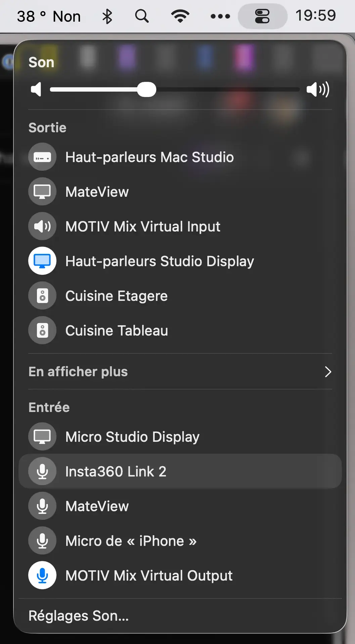The width and height of the screenshot is (355, 644).
Task: Click the Wi-Fi status icon
Action: 180,16
